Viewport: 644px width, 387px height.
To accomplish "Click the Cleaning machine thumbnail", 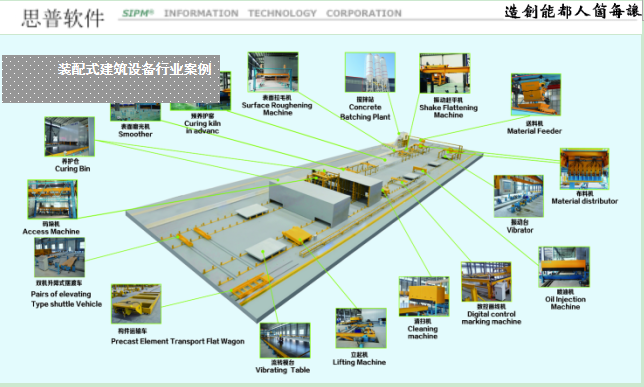I will (x=424, y=297).
